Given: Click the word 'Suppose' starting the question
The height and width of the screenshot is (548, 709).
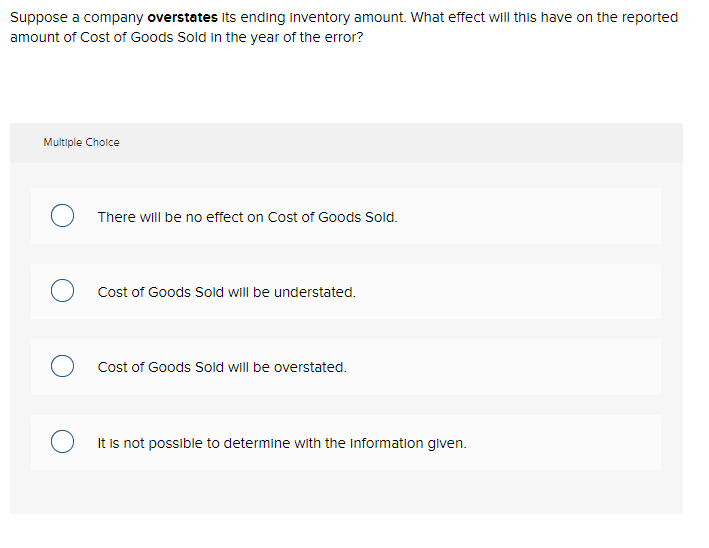Looking at the screenshot, I should pos(37,17).
